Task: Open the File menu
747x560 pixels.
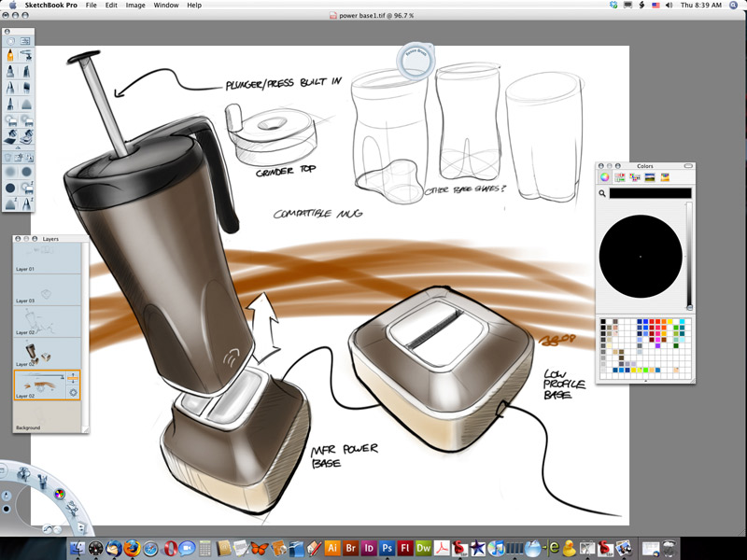Action: (91, 6)
